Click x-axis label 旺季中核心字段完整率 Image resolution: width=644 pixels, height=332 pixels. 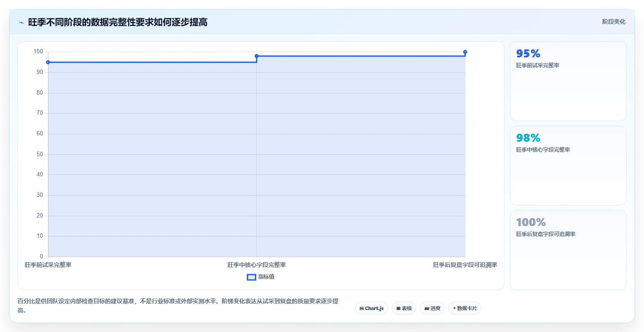256,265
